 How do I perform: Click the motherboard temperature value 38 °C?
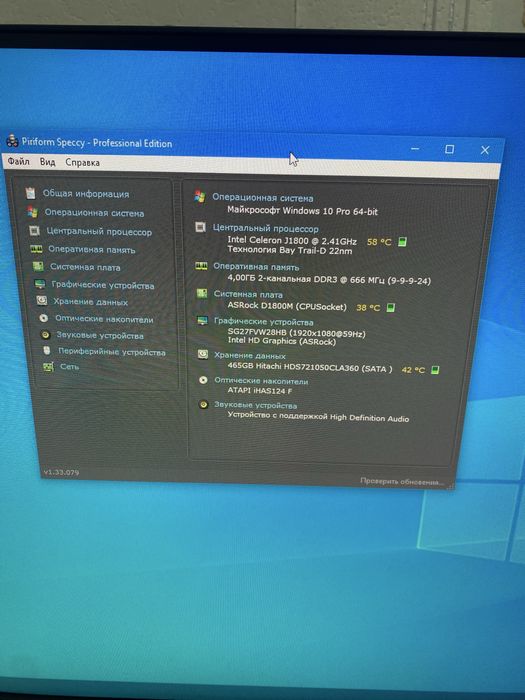(x=368, y=308)
